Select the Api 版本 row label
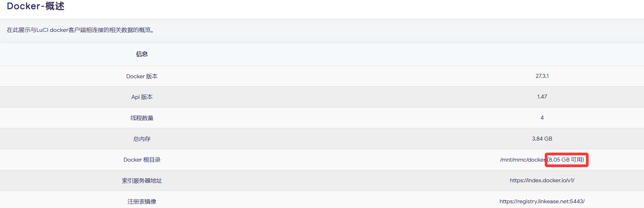This screenshot has height=208, width=644. pos(142,97)
